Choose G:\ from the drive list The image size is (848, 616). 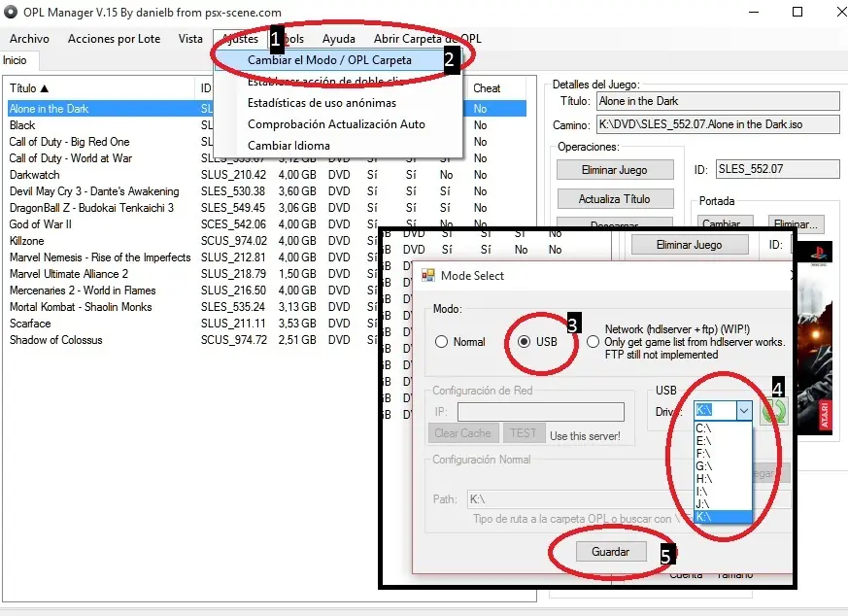(x=723, y=466)
